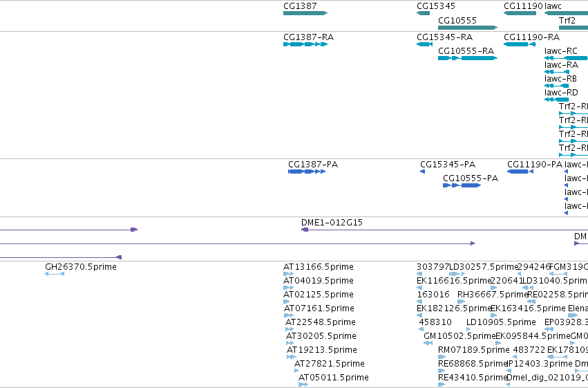Open feature labeled 163016

(x=433, y=295)
